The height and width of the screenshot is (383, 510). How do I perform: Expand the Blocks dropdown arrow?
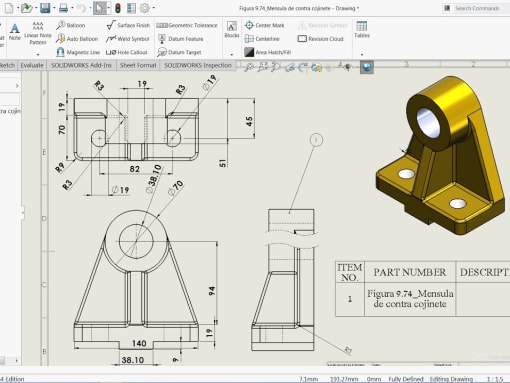(x=232, y=54)
